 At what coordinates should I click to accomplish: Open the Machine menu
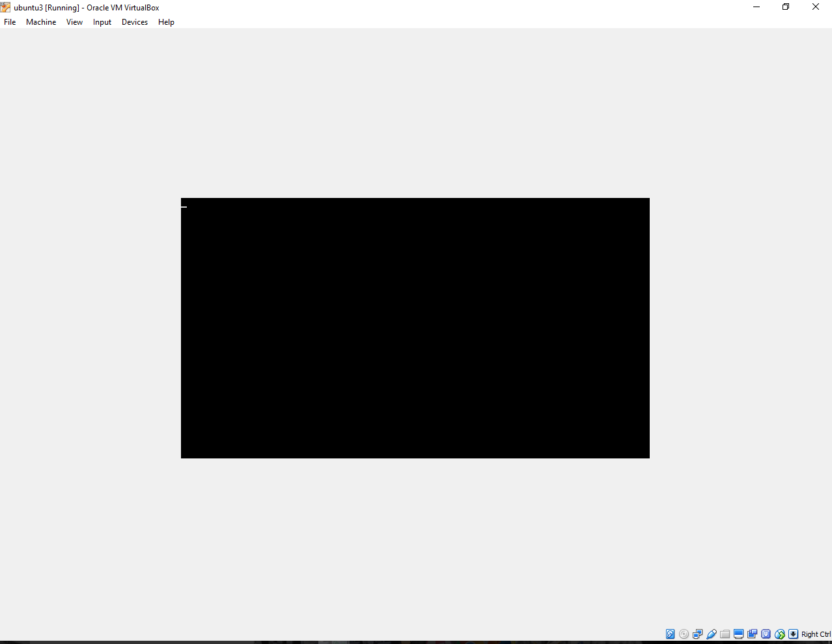[x=41, y=22]
